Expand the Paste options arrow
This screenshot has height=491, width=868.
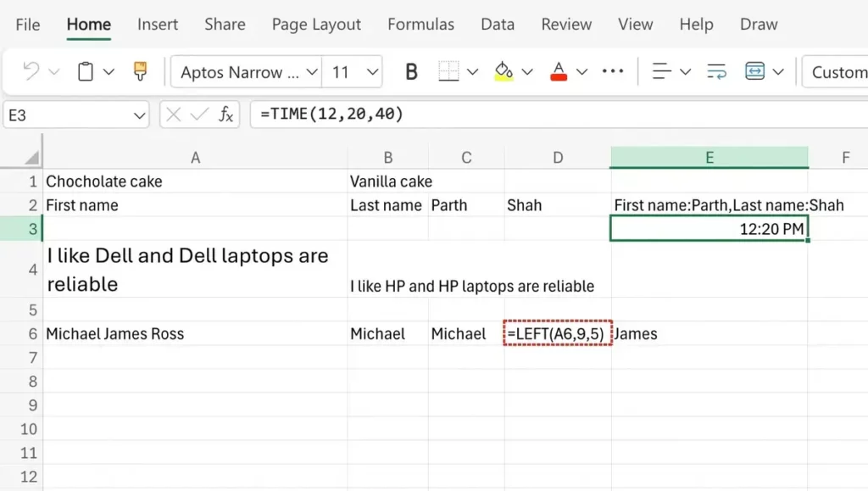coord(108,71)
